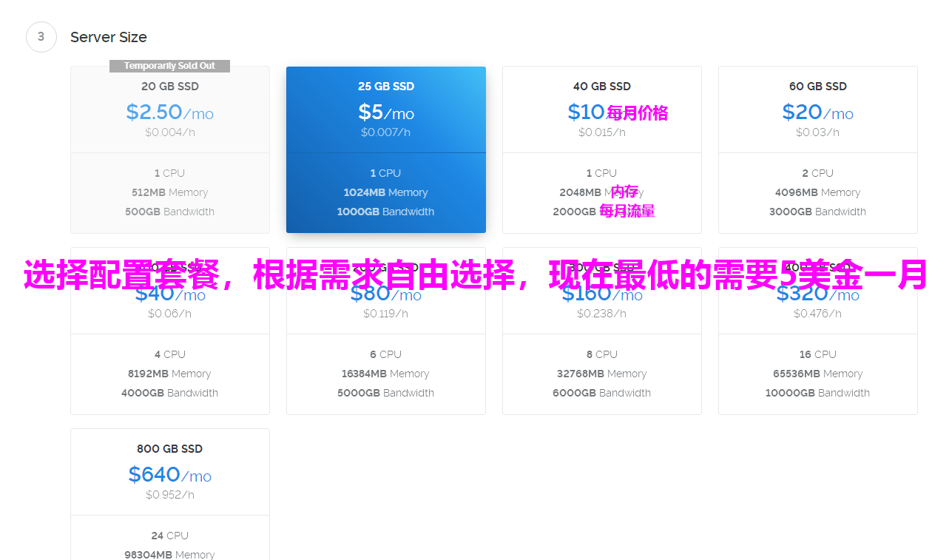Click the "2 CPU" spec line
949x560 pixels.
click(x=818, y=173)
